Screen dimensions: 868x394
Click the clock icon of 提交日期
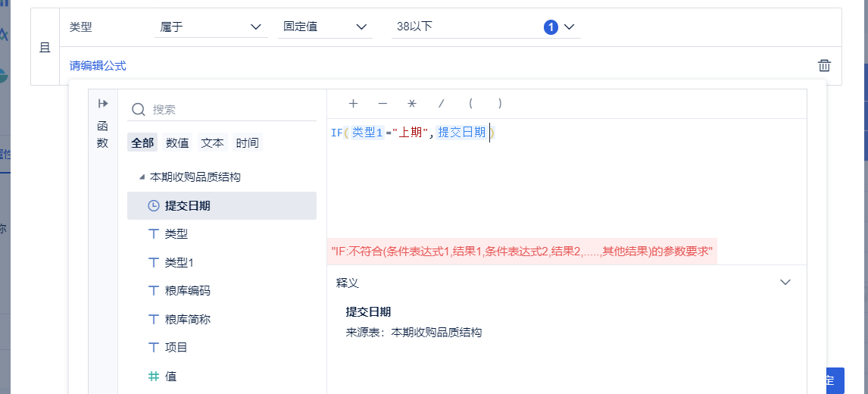[x=153, y=205]
